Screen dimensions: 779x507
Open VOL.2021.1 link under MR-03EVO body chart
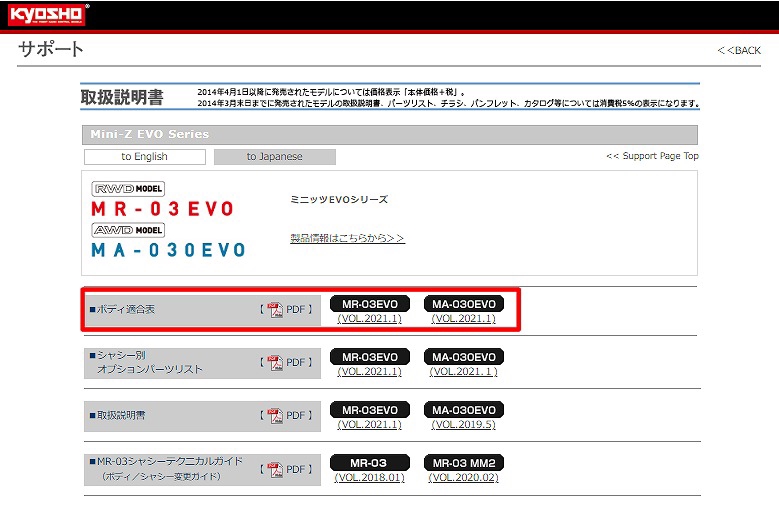[370, 318]
